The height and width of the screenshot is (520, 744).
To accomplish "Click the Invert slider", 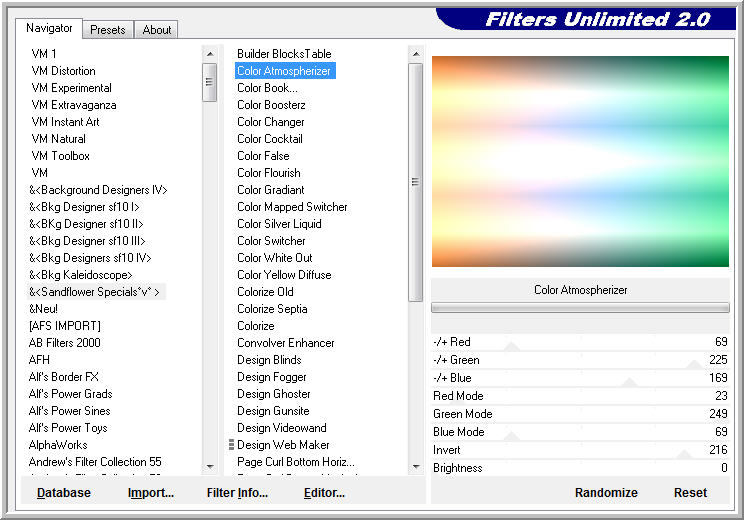I will (x=580, y=450).
